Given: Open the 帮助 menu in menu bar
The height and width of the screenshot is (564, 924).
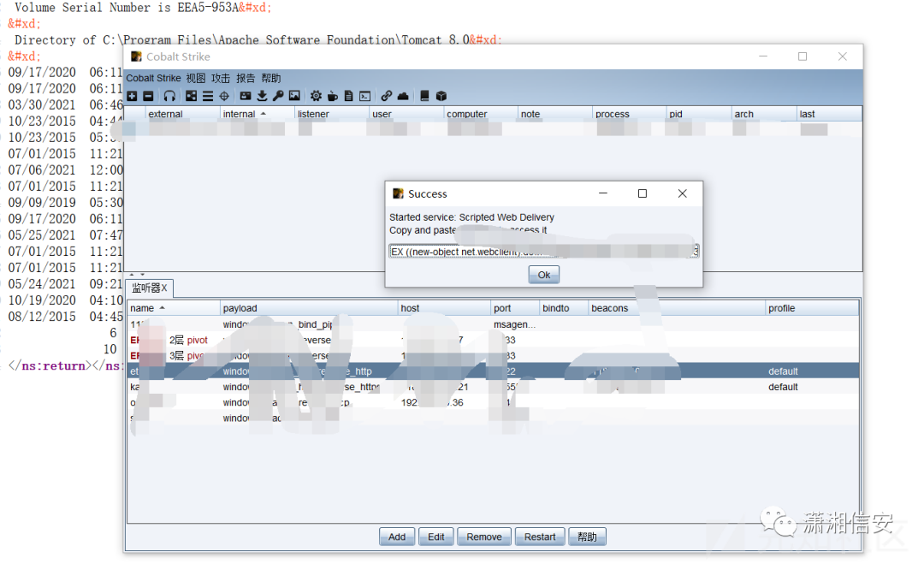Looking at the screenshot, I should click(271, 79).
